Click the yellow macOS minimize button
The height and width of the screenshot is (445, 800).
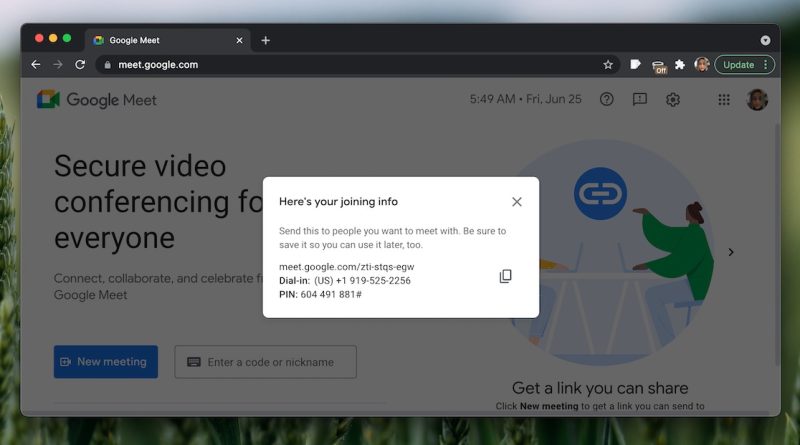point(53,38)
